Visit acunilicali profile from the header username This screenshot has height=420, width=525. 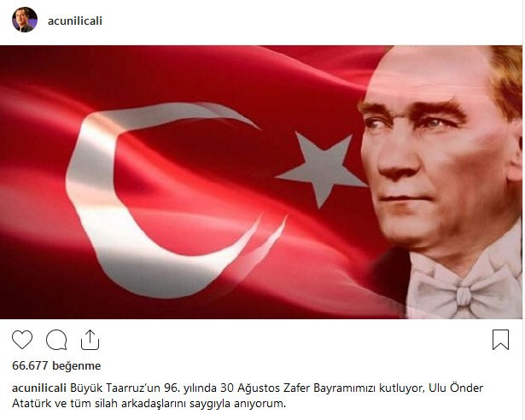coord(75,20)
